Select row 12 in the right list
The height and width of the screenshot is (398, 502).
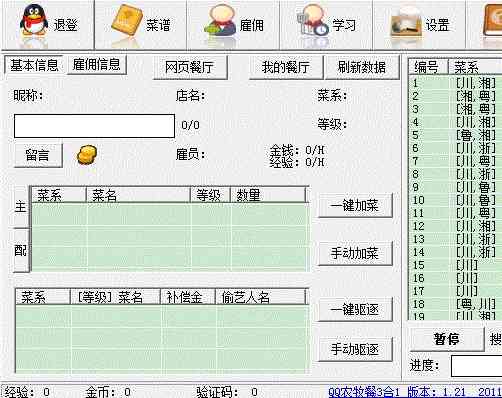[455, 226]
